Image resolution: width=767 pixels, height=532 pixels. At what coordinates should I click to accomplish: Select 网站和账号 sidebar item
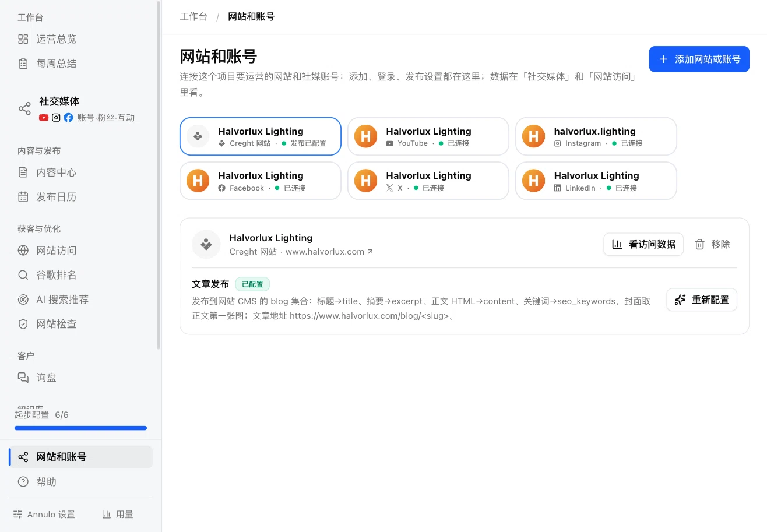coord(80,457)
